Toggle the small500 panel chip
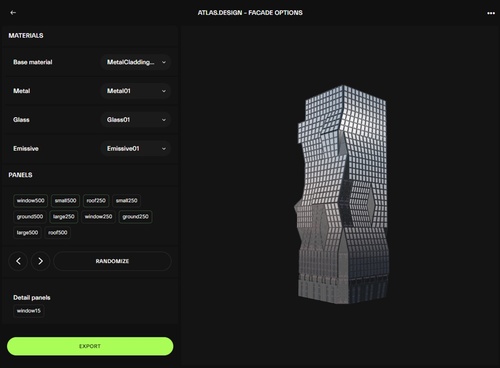500x368 pixels. 65,201
